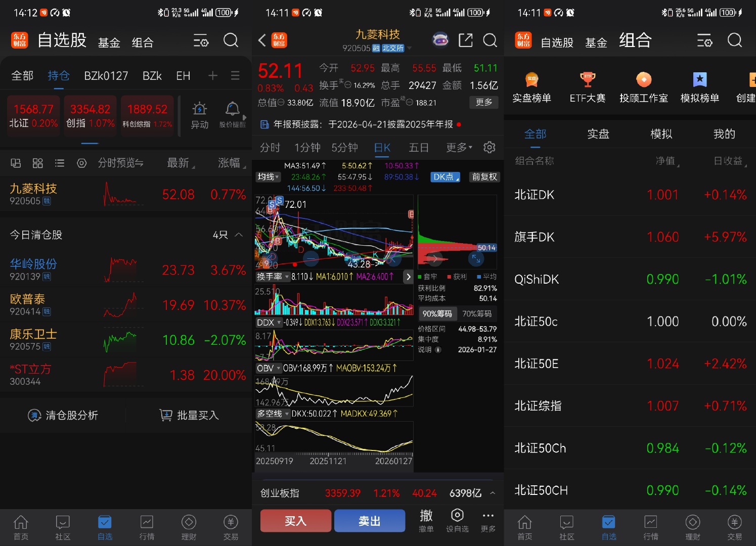
Task: Open ETF大赛 trophy icon
Action: pyautogui.click(x=587, y=87)
